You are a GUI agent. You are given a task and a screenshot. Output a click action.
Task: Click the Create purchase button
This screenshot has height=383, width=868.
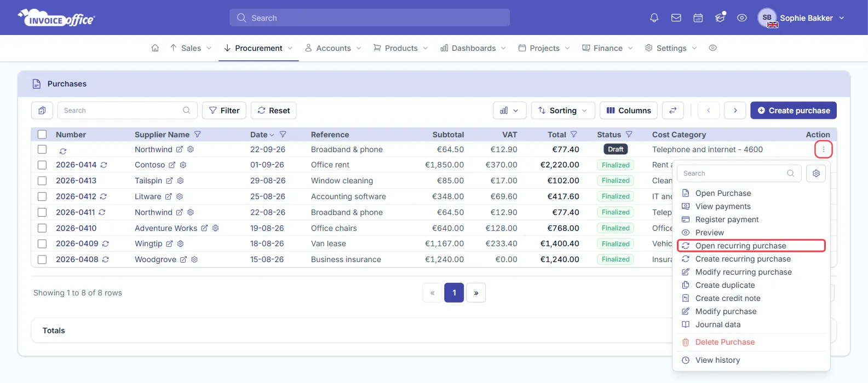point(793,111)
